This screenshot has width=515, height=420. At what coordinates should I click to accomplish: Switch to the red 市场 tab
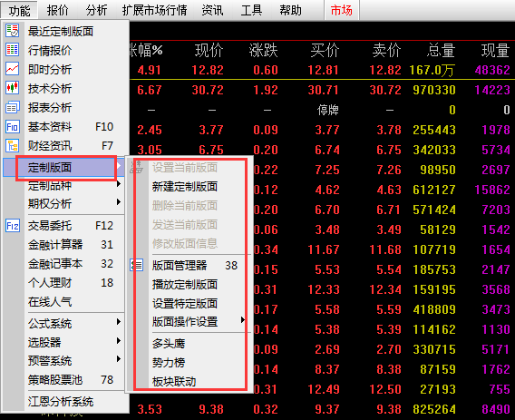point(342,10)
